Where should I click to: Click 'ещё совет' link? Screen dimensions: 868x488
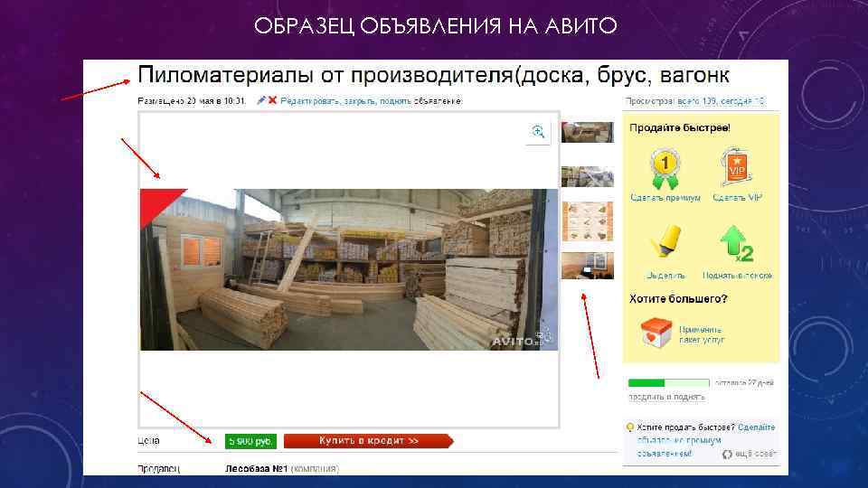click(755, 454)
